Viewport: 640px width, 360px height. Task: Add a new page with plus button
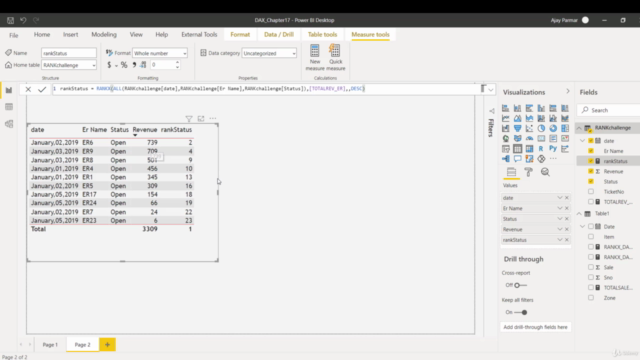pos(107,345)
